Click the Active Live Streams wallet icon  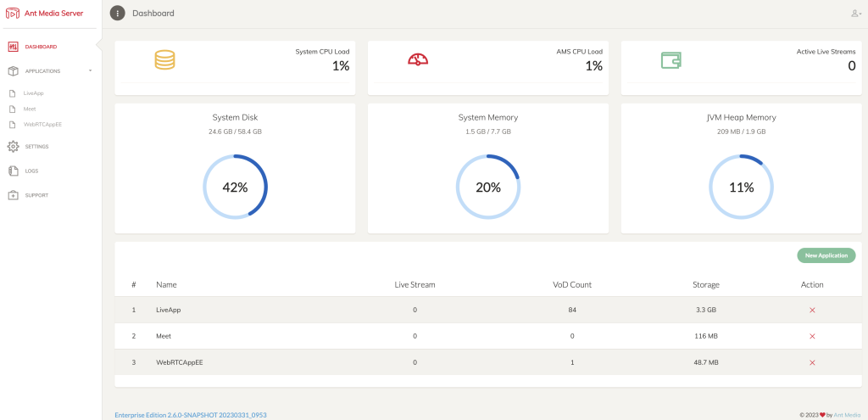[x=671, y=60]
